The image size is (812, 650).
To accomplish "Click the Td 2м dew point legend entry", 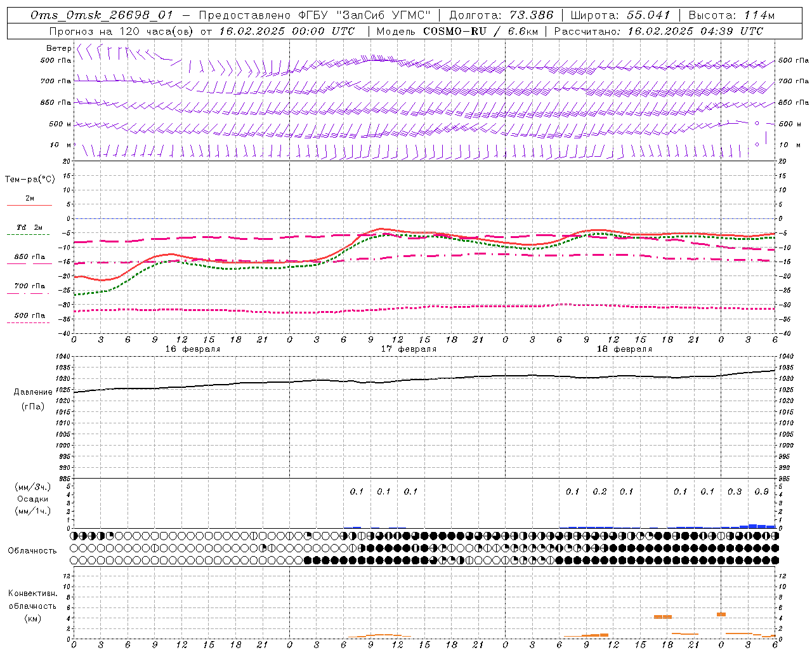I will tap(29, 227).
